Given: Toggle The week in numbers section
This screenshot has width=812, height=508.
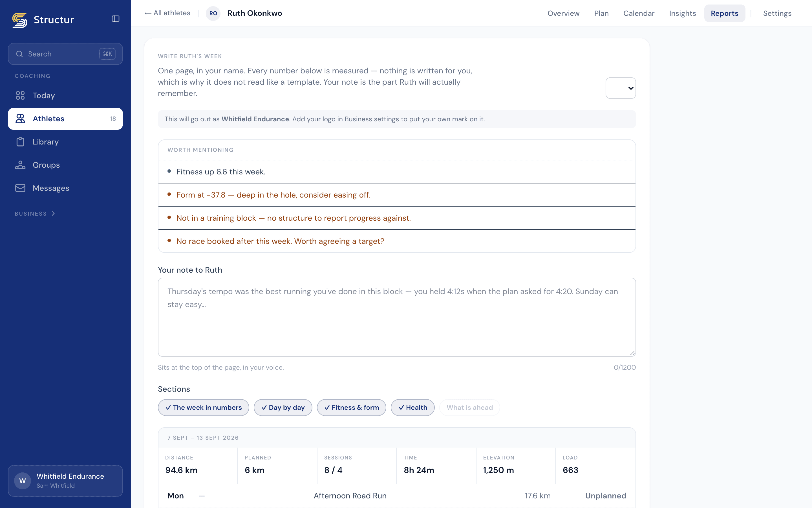Looking at the screenshot, I should click(x=203, y=408).
